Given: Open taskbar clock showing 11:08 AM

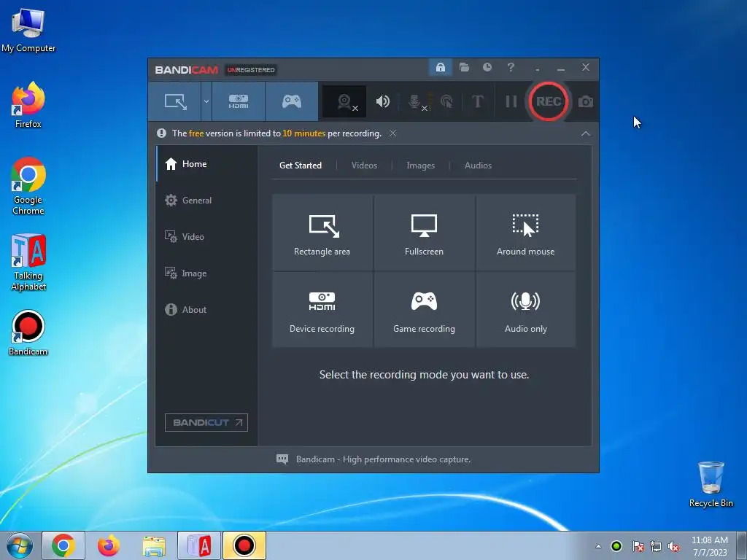Looking at the screenshot, I should pyautogui.click(x=709, y=546).
